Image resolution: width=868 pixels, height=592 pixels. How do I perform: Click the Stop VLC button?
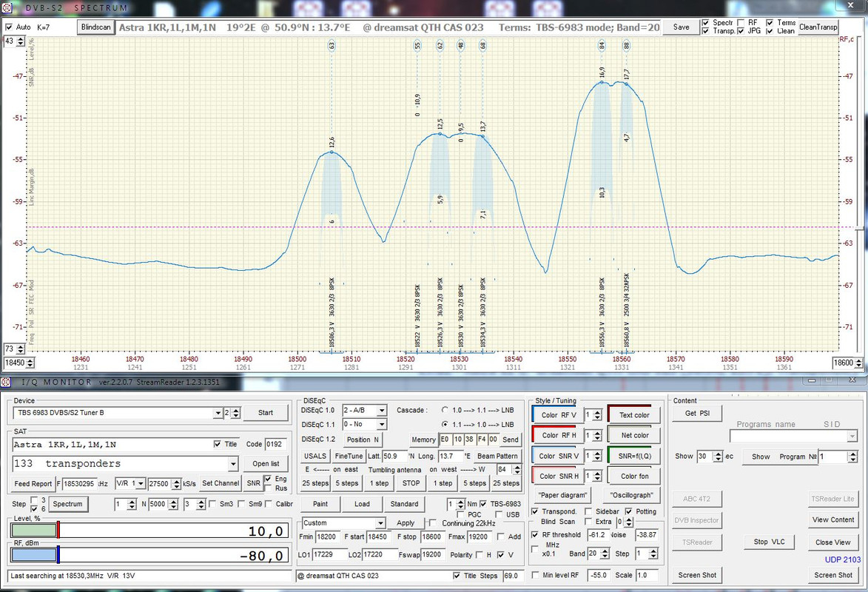[x=769, y=542]
